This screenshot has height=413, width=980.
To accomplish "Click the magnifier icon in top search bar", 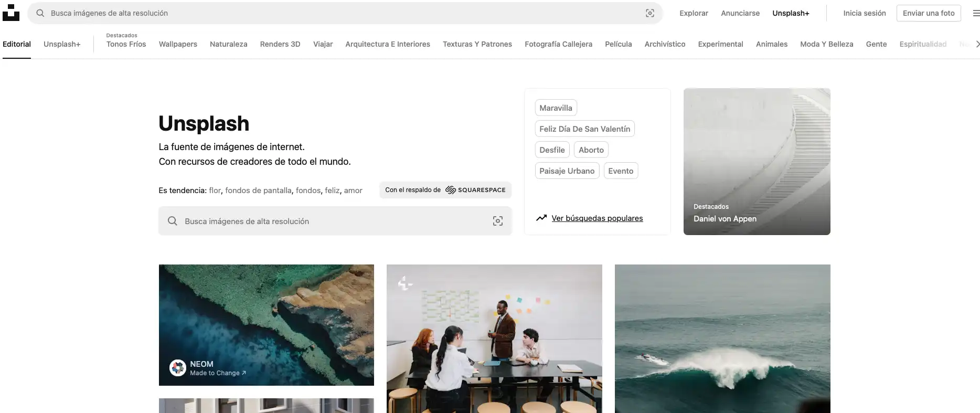I will (40, 13).
